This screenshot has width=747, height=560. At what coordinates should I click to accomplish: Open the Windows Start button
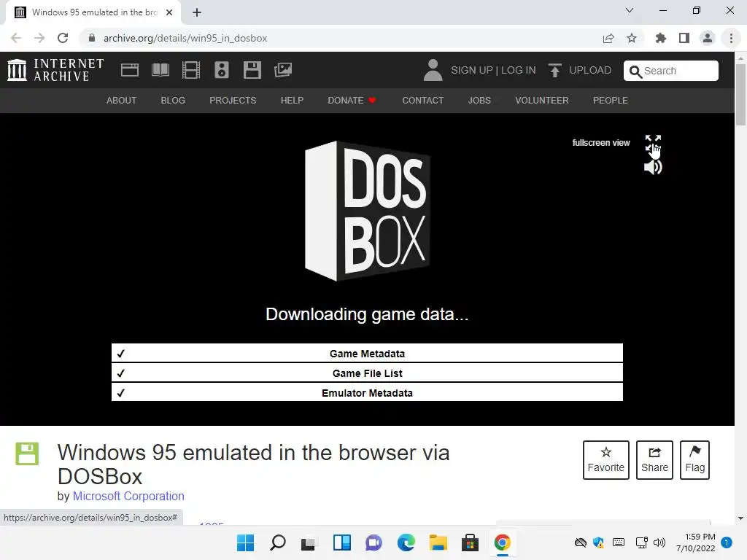point(246,542)
